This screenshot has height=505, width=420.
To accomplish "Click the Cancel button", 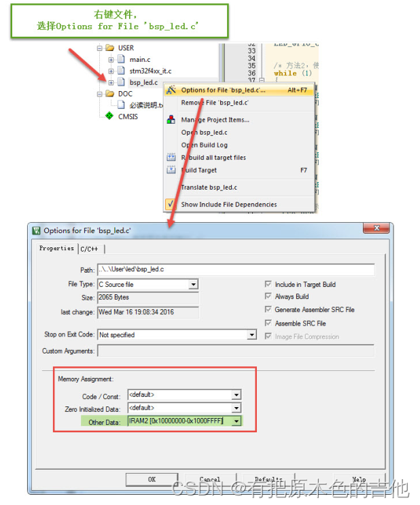I will coord(210,479).
